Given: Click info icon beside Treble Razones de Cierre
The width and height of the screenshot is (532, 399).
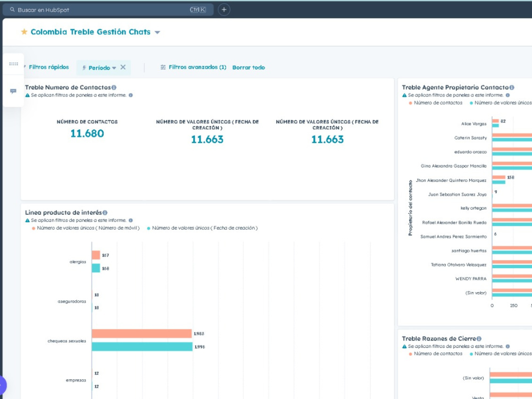Looking at the screenshot, I should click(479, 338).
